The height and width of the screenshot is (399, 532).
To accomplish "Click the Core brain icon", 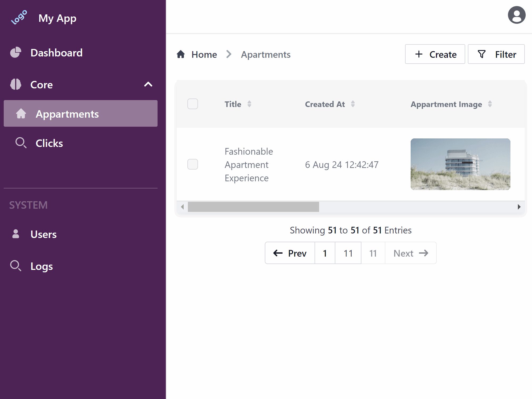I will coord(16,84).
